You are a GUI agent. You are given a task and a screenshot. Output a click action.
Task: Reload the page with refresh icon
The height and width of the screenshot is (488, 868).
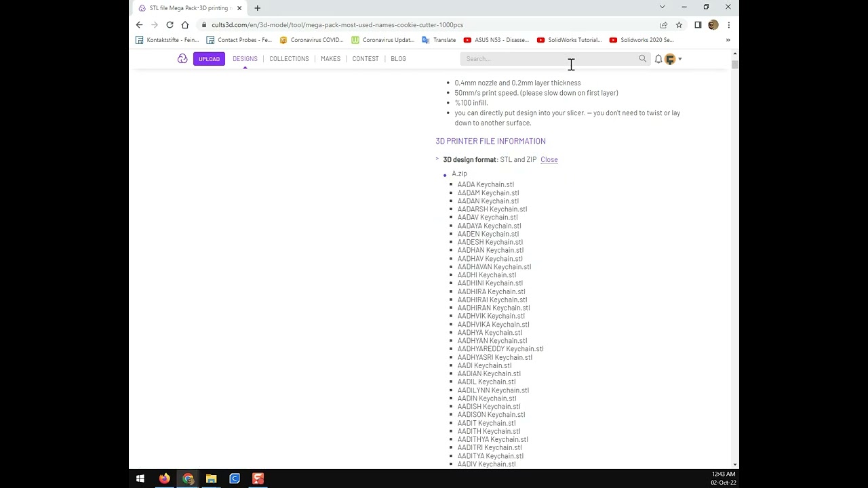click(170, 25)
